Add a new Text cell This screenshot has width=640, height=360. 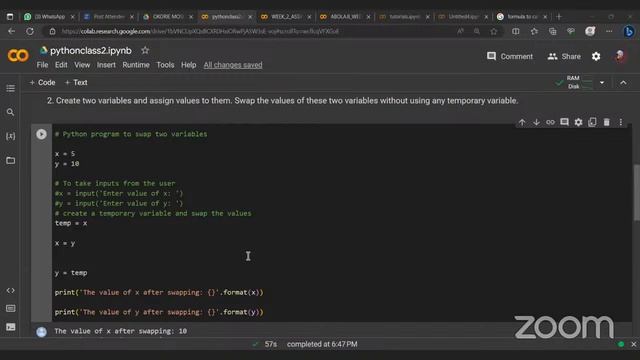tap(76, 82)
